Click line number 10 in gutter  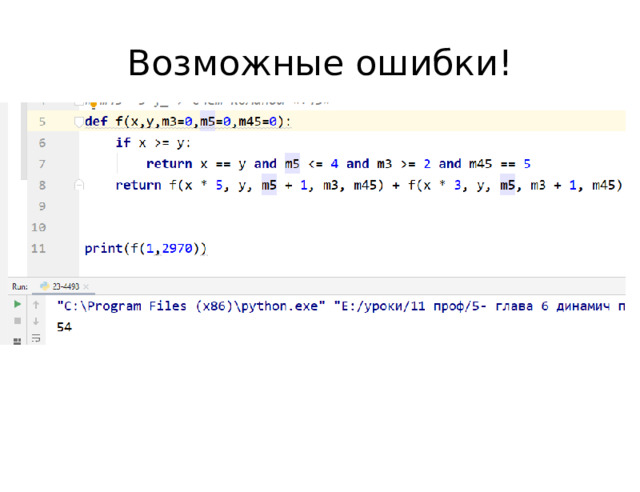39,227
